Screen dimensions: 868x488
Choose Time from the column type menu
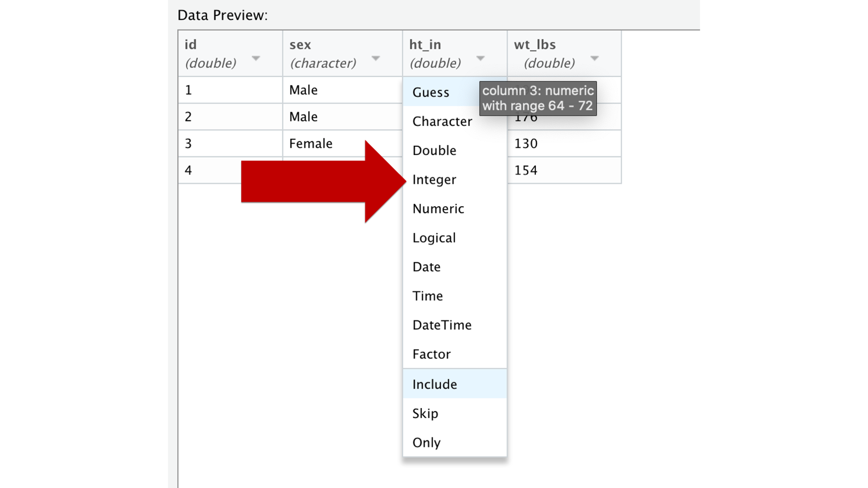pyautogui.click(x=455, y=296)
